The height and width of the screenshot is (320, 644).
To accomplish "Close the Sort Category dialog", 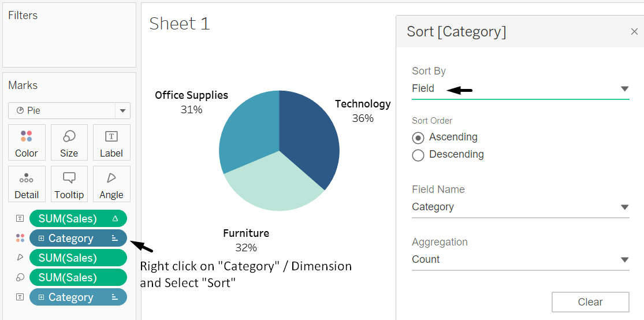I will [634, 32].
